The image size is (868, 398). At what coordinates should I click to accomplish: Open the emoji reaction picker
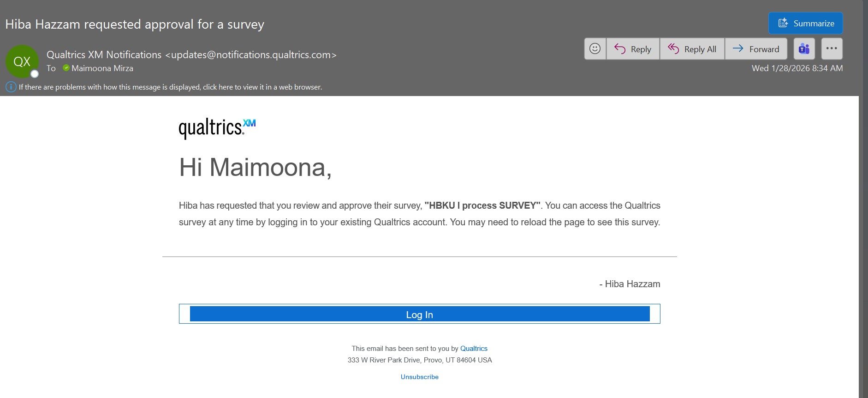[595, 49]
